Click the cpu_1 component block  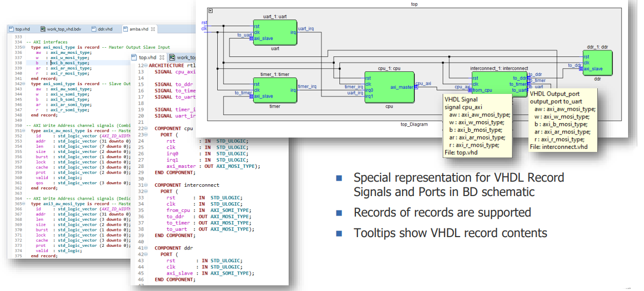[x=389, y=87]
